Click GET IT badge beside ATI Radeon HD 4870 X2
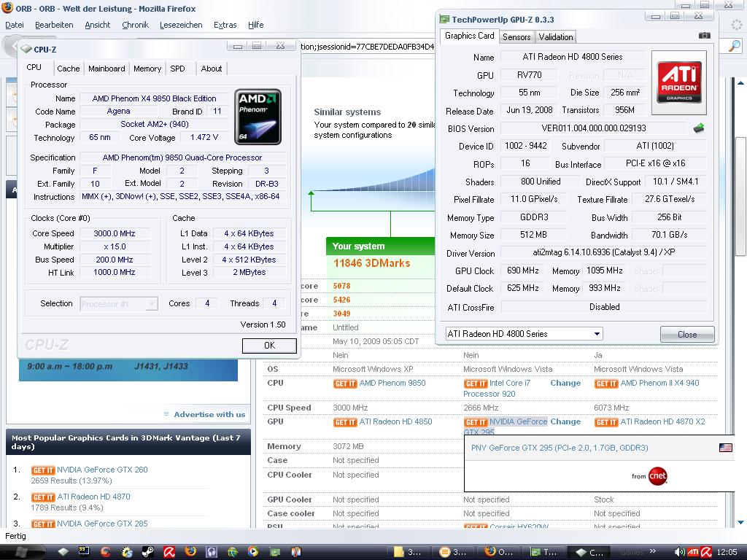This screenshot has height=560, width=747. tap(606, 422)
